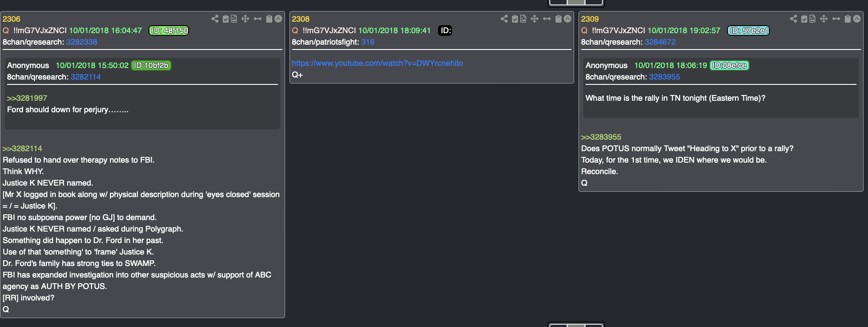Click the clipboard-check icon on post 2308
The image size is (868, 327).
pos(515,19)
